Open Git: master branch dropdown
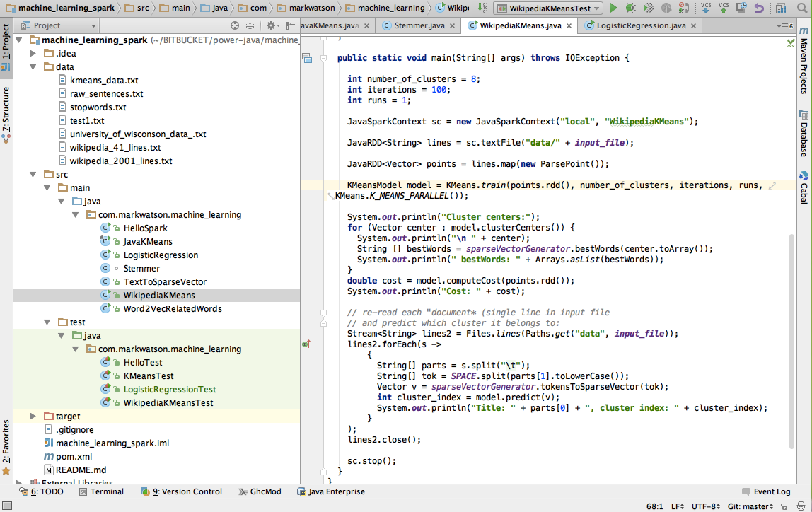 (x=750, y=506)
